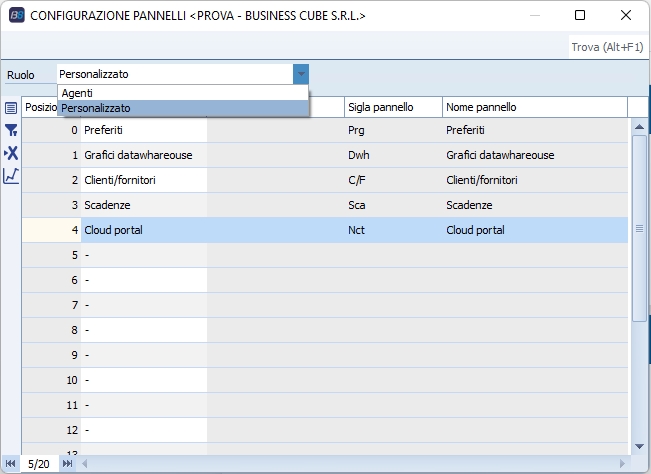The width and height of the screenshot is (651, 474).
Task: Select the empty row at position 5
Action: pyautogui.click(x=325, y=255)
